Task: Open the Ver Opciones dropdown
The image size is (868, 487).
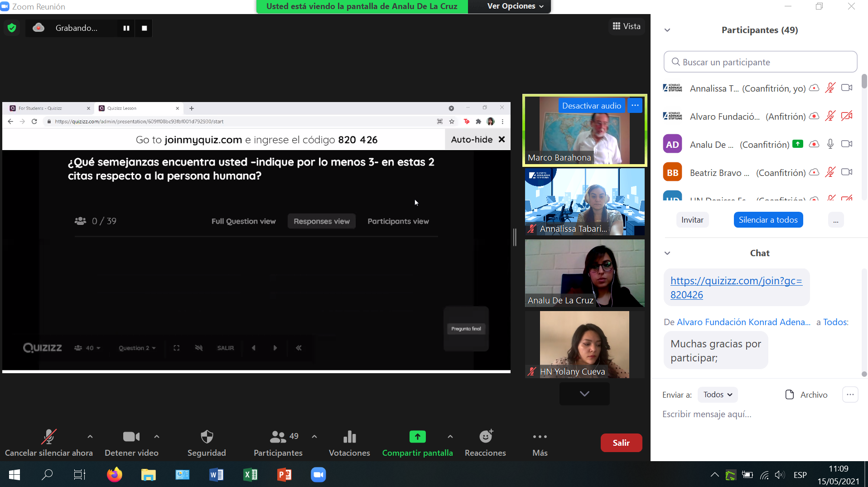Action: [515, 6]
